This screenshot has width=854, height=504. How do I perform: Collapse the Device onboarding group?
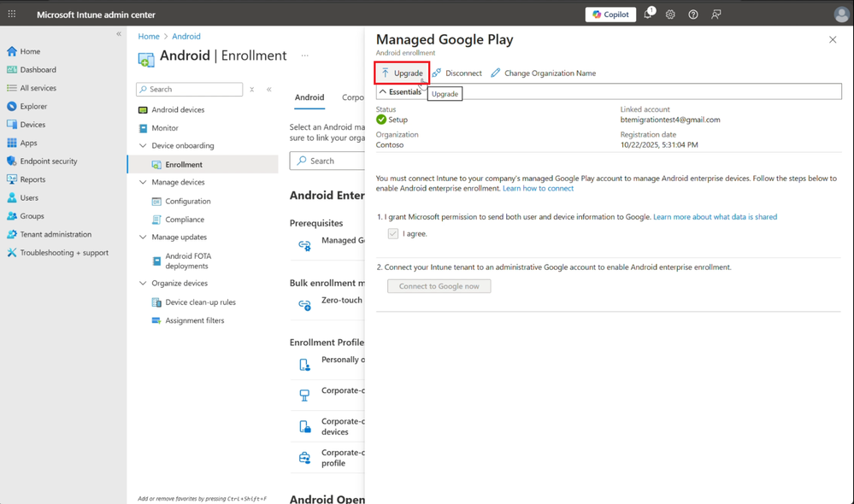point(143,145)
